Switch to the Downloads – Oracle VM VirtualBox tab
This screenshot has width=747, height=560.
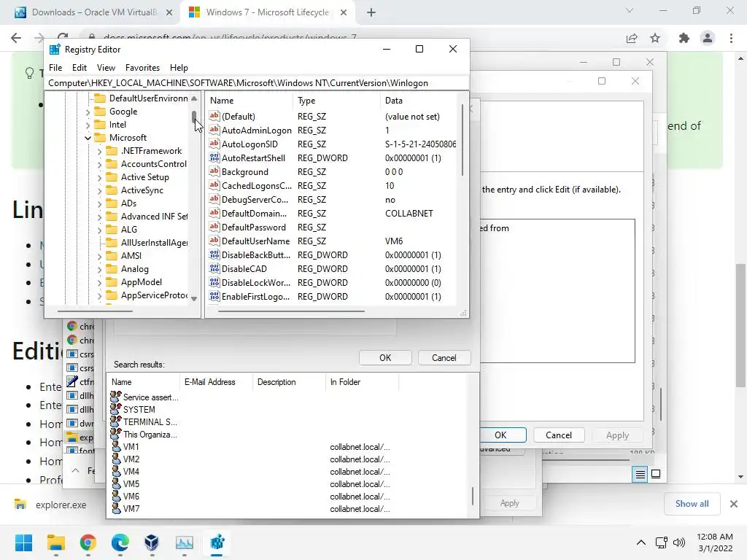tap(93, 12)
